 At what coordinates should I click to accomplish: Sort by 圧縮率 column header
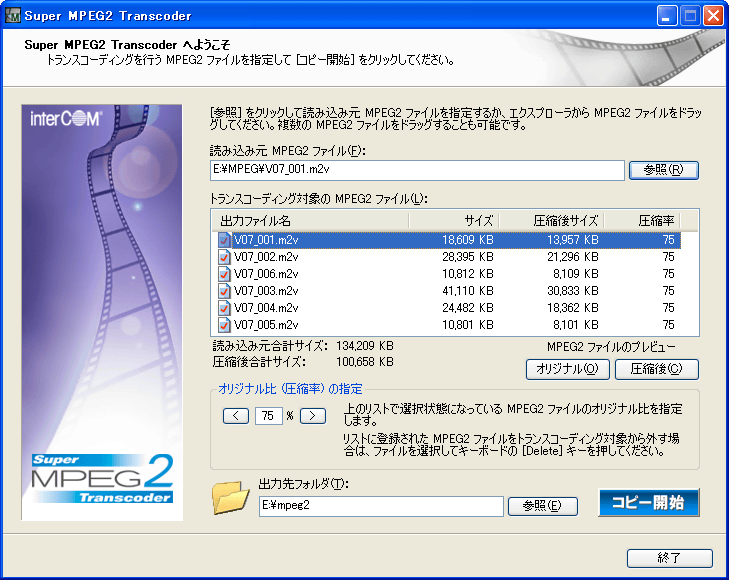643,220
